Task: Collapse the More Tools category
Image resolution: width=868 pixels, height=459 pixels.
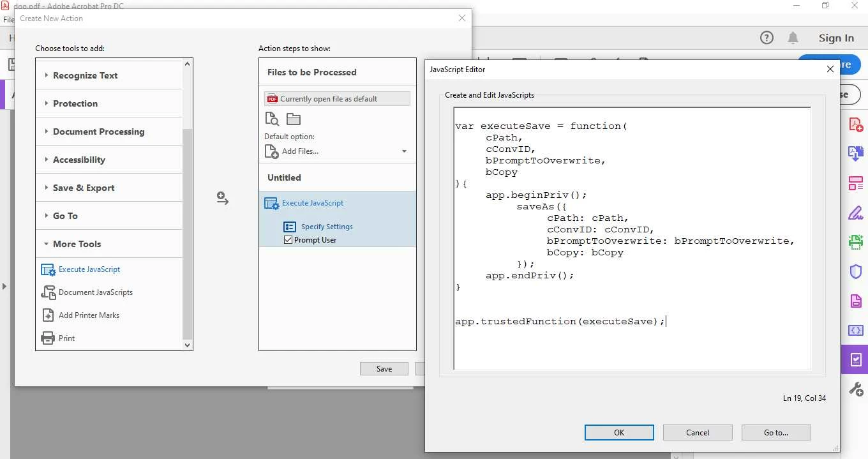Action: coord(47,244)
